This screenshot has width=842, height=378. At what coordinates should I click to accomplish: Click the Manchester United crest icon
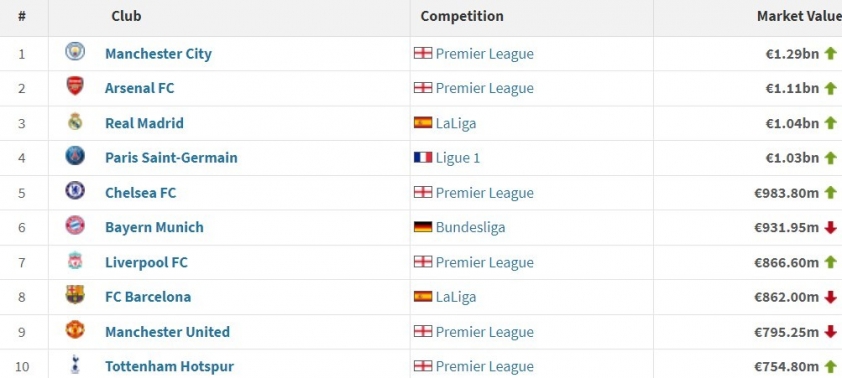point(75,330)
